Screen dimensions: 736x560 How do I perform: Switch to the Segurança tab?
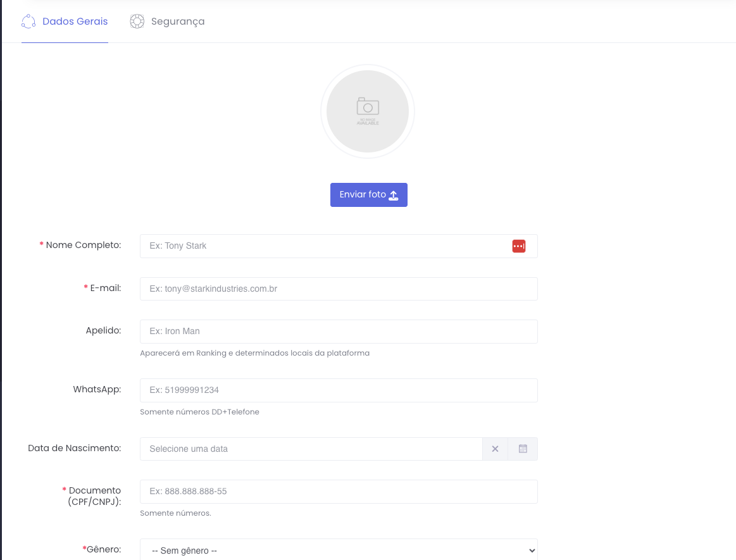click(x=177, y=22)
